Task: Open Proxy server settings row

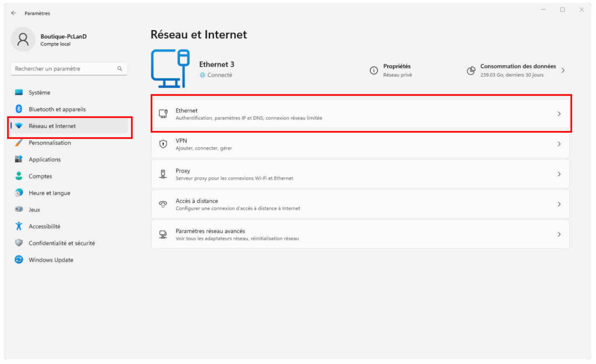Action: pos(360,174)
